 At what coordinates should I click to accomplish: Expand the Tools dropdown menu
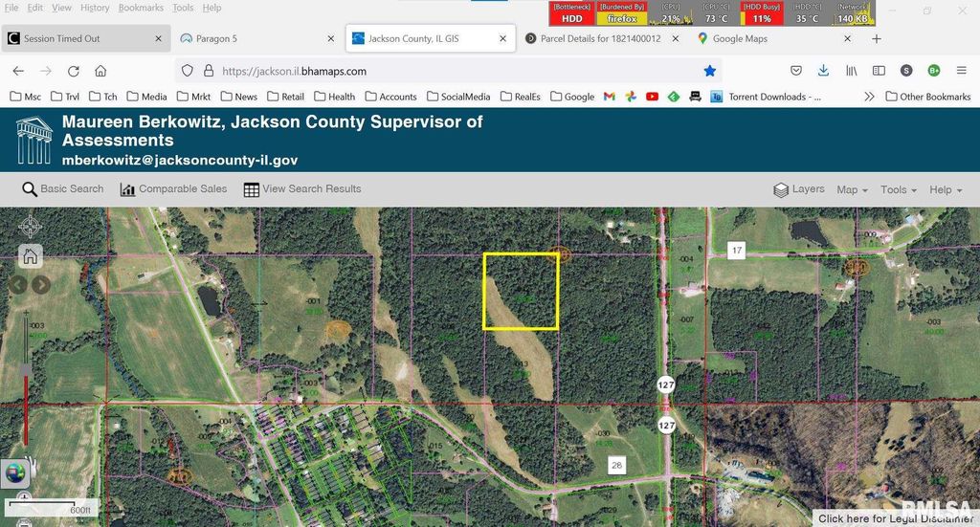pyautogui.click(x=899, y=189)
